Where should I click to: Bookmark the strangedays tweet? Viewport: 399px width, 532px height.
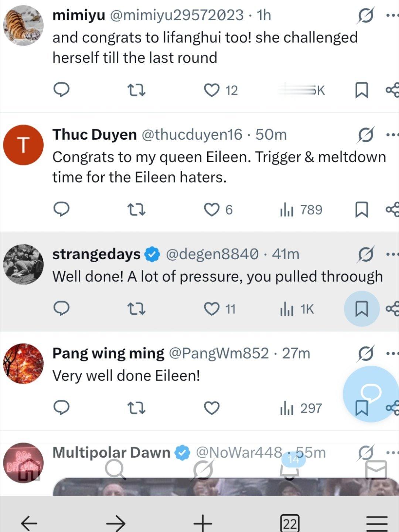[362, 309]
